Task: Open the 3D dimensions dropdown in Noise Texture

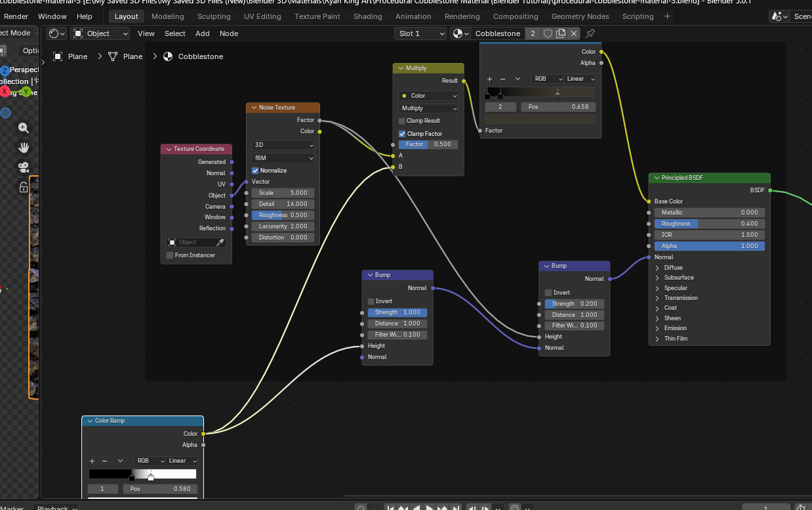Action: point(283,145)
